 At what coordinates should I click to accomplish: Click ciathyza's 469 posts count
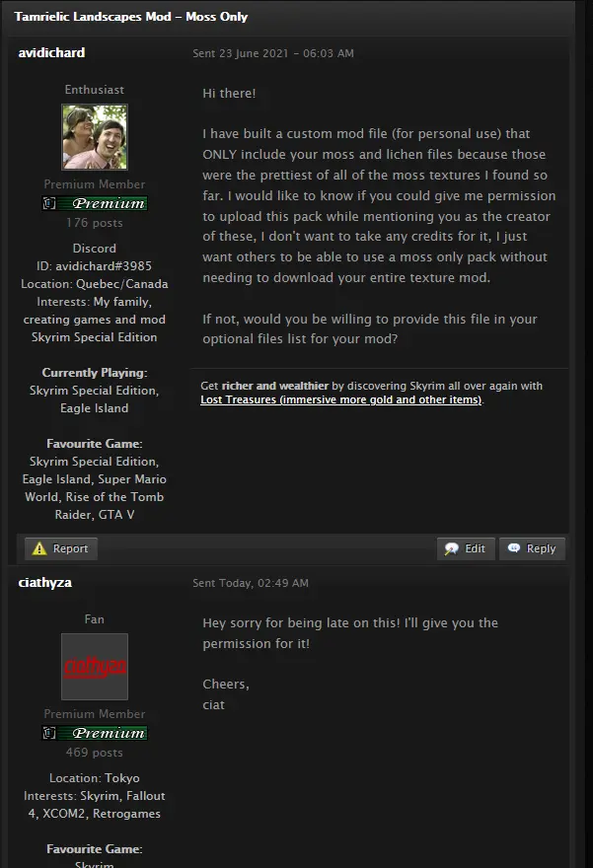coord(95,753)
